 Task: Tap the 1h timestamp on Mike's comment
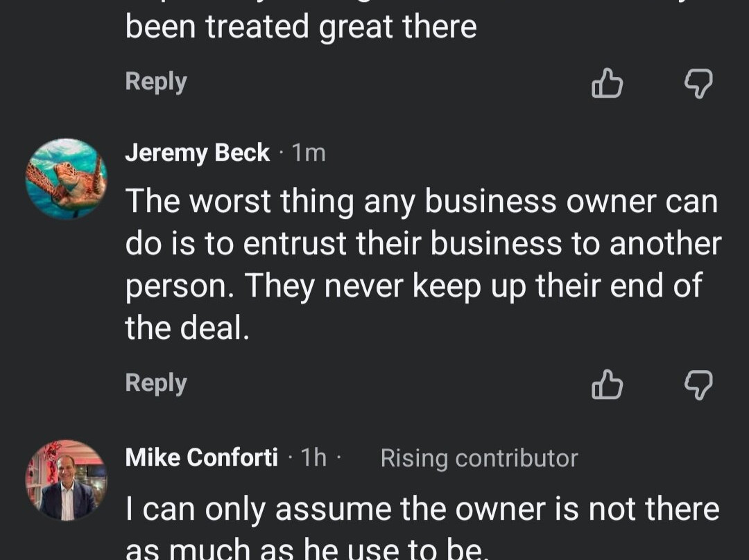pyautogui.click(x=313, y=457)
